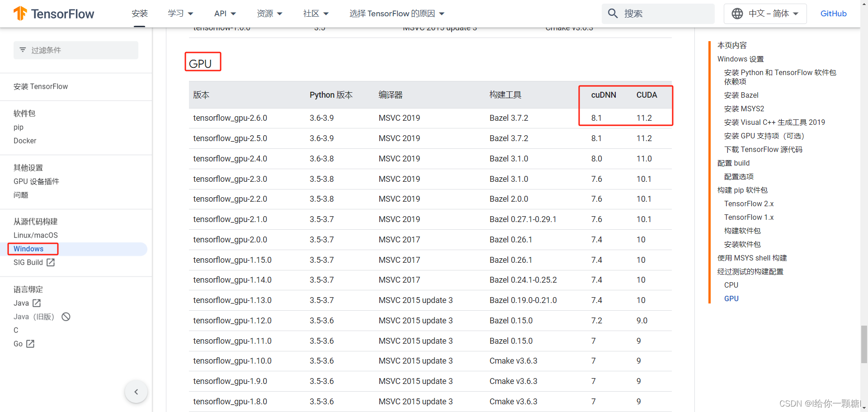
Task: Jump to TensorFlow 2.x section
Action: pos(749,204)
